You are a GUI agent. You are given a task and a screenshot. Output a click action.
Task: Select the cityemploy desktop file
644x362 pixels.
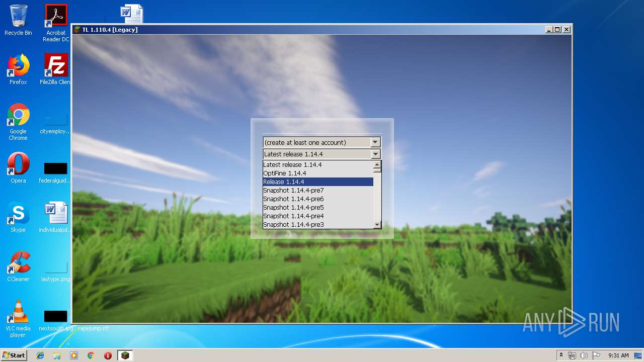(55, 123)
